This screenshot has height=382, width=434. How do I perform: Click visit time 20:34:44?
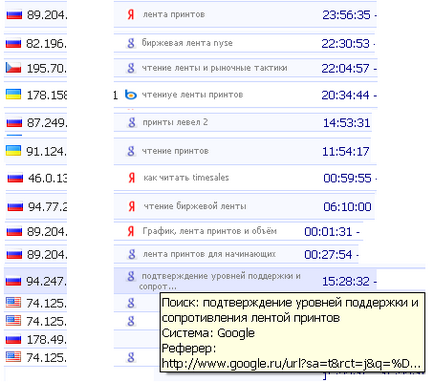click(x=346, y=95)
